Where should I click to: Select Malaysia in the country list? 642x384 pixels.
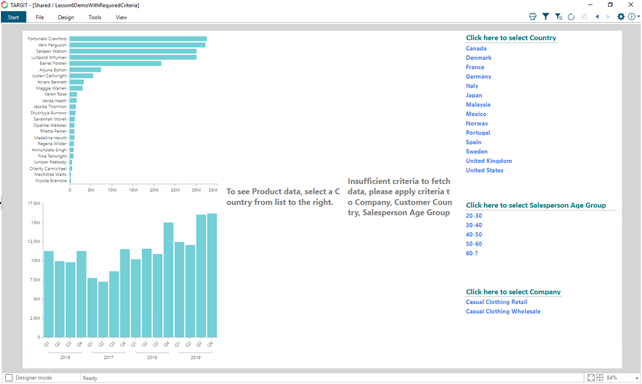[478, 105]
